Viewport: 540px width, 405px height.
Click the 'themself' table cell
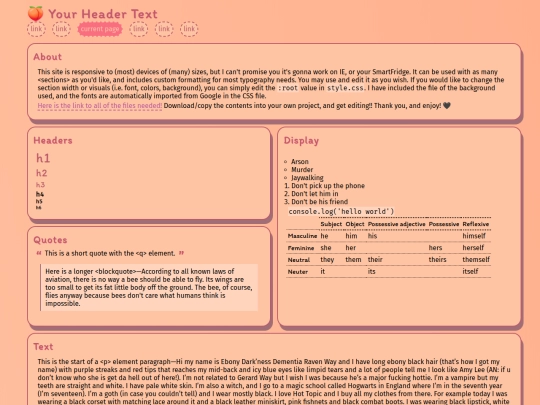476,260
